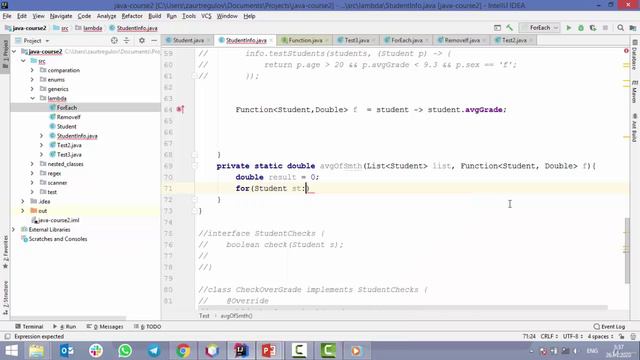Change CRLF line separator in status bar

pyautogui.click(x=549, y=336)
